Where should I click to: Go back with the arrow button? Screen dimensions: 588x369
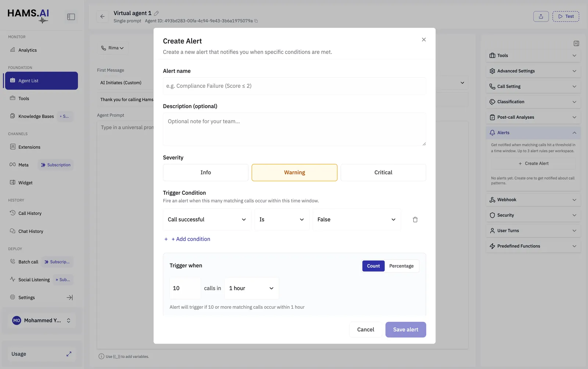[103, 17]
